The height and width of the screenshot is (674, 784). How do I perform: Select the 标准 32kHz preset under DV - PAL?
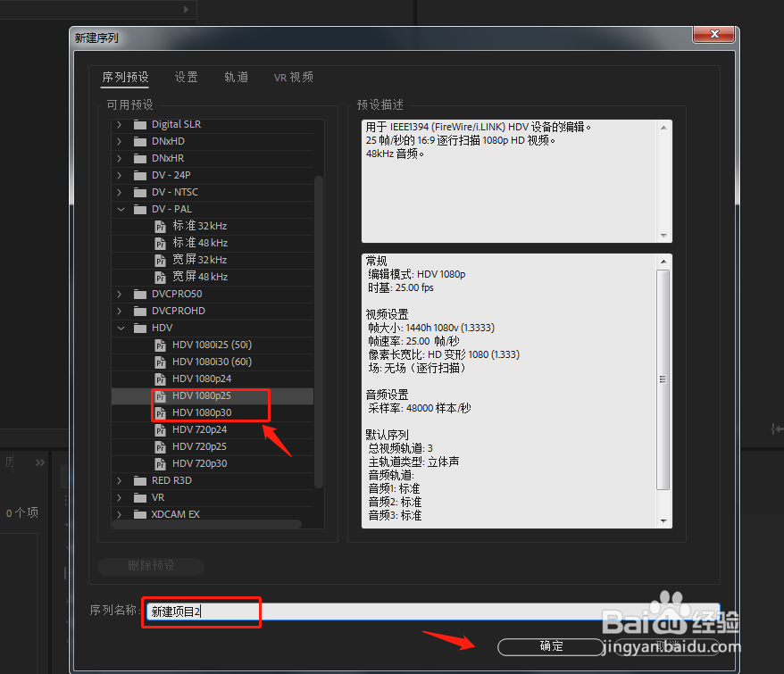(198, 226)
